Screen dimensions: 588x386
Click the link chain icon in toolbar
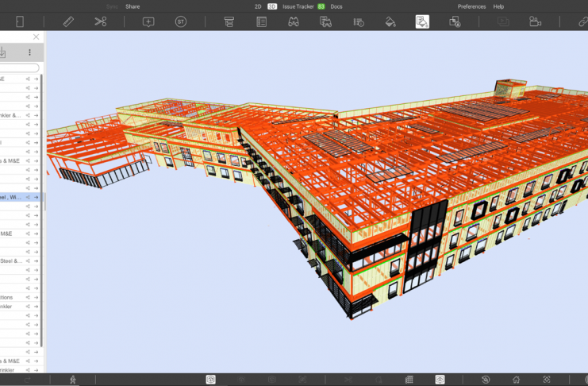click(582, 21)
